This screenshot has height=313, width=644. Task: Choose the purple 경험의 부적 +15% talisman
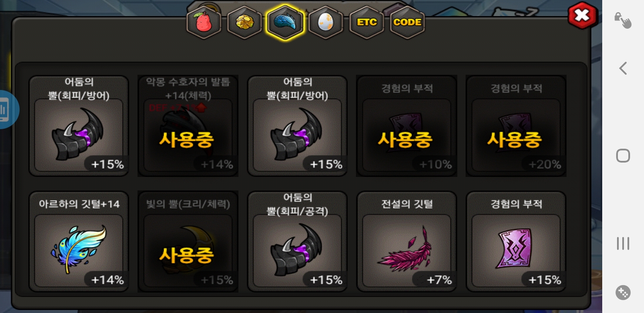point(516,241)
